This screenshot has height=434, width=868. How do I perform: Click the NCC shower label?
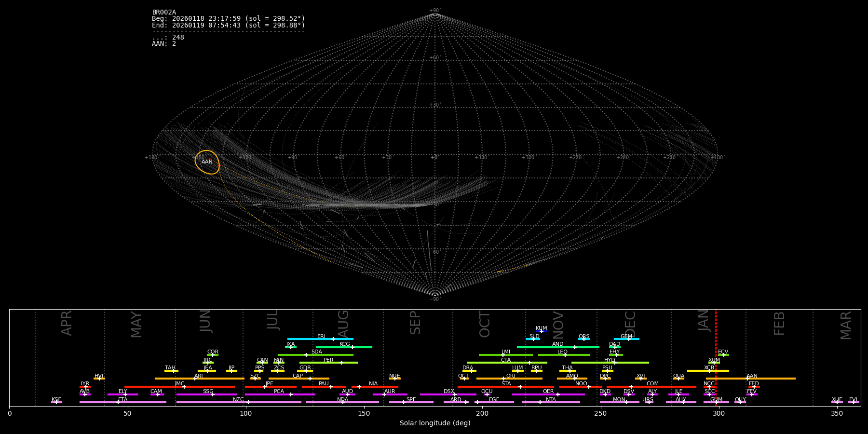[x=709, y=384]
